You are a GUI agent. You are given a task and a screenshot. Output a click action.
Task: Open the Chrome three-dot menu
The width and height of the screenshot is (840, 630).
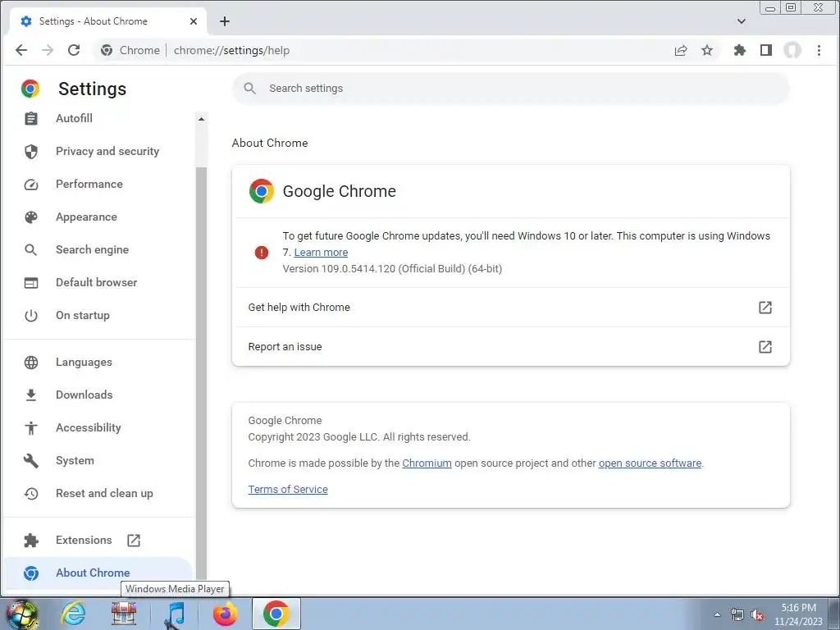coord(819,50)
